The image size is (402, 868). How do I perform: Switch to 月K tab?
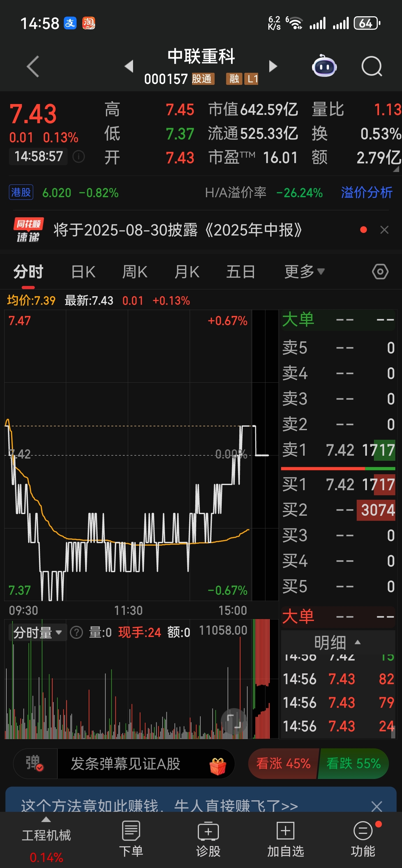187,272
